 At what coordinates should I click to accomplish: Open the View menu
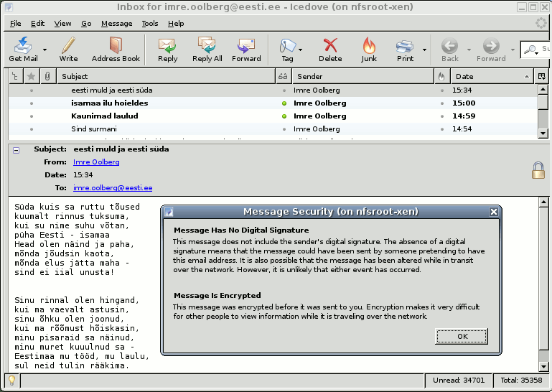tap(62, 24)
